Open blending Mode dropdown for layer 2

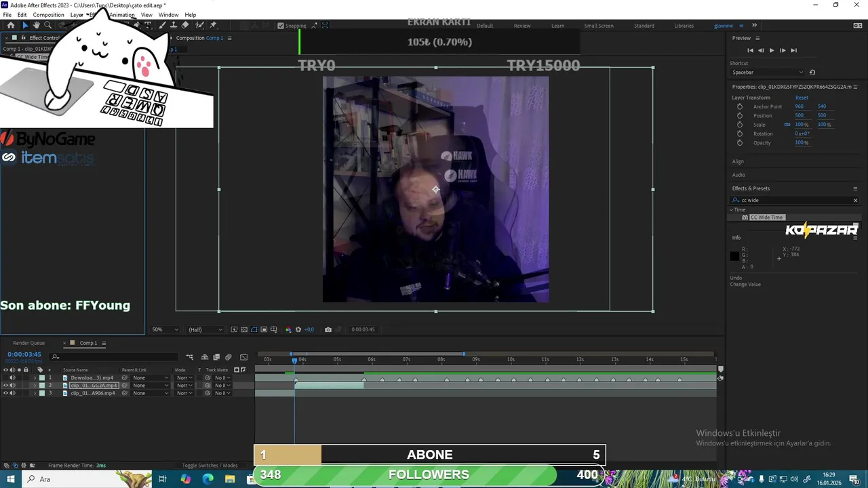184,386
